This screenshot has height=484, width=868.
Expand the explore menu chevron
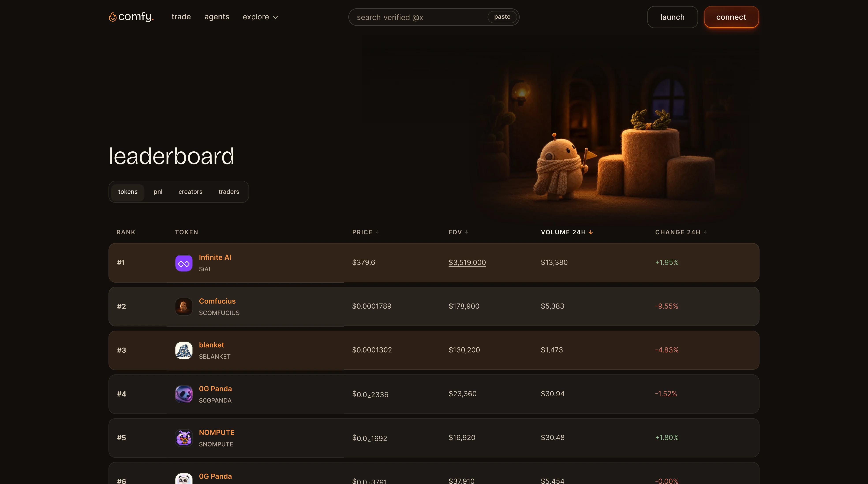coord(276,17)
